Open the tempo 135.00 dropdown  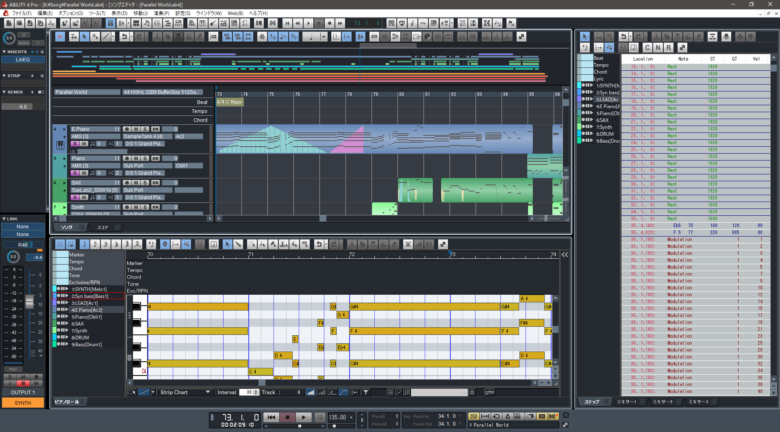[351, 417]
